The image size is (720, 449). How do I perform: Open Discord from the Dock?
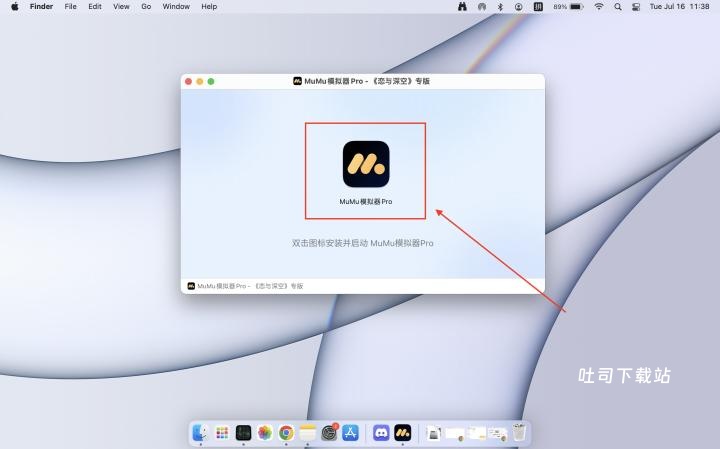tap(381, 432)
